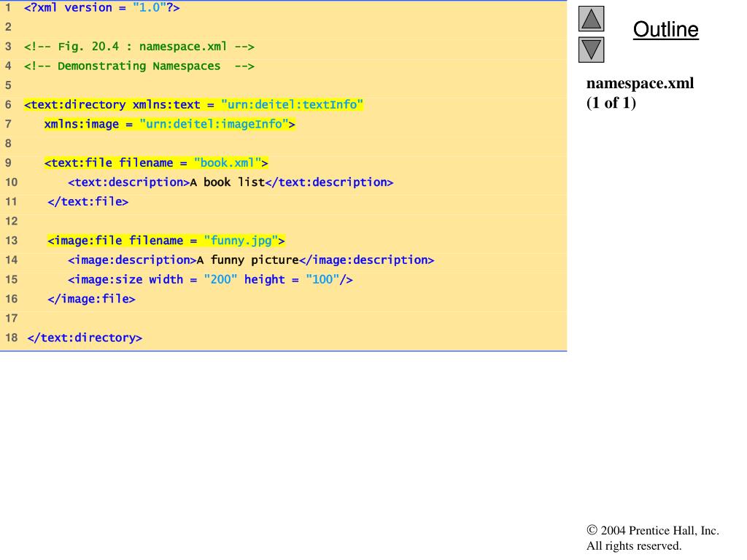Screen dimensions: 747x560
Task: Click the '(1 of 1)' page indicator
Action: 611,102
